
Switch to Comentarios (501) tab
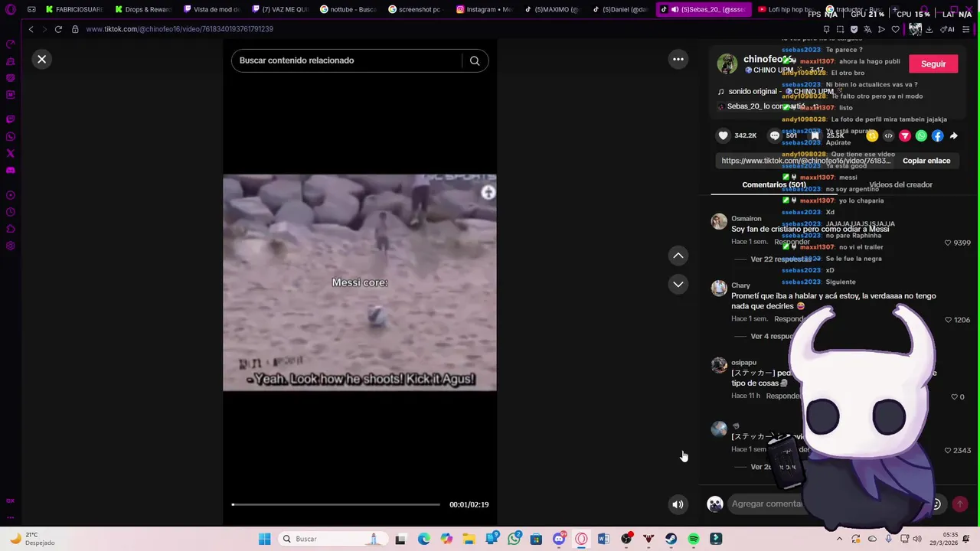pos(774,184)
